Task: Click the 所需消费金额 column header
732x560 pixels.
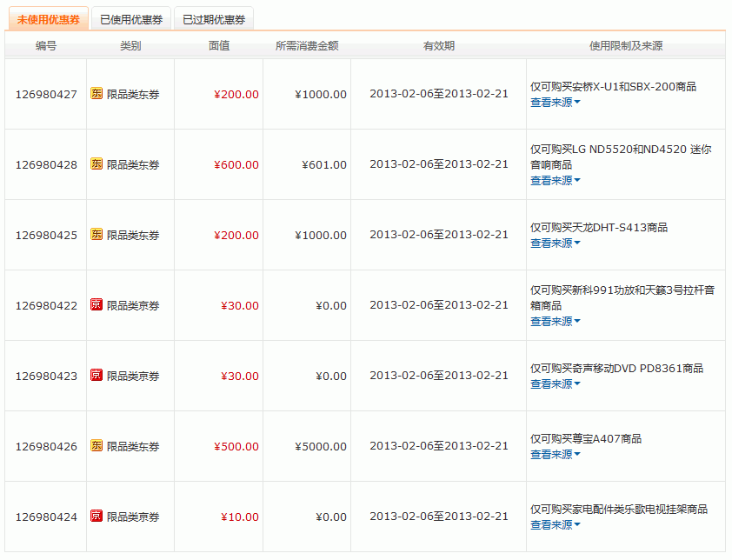Action: pyautogui.click(x=307, y=46)
